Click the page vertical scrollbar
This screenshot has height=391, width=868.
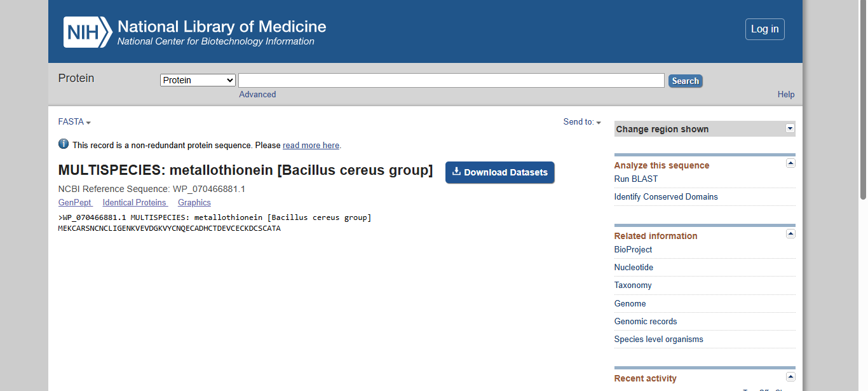click(863, 100)
